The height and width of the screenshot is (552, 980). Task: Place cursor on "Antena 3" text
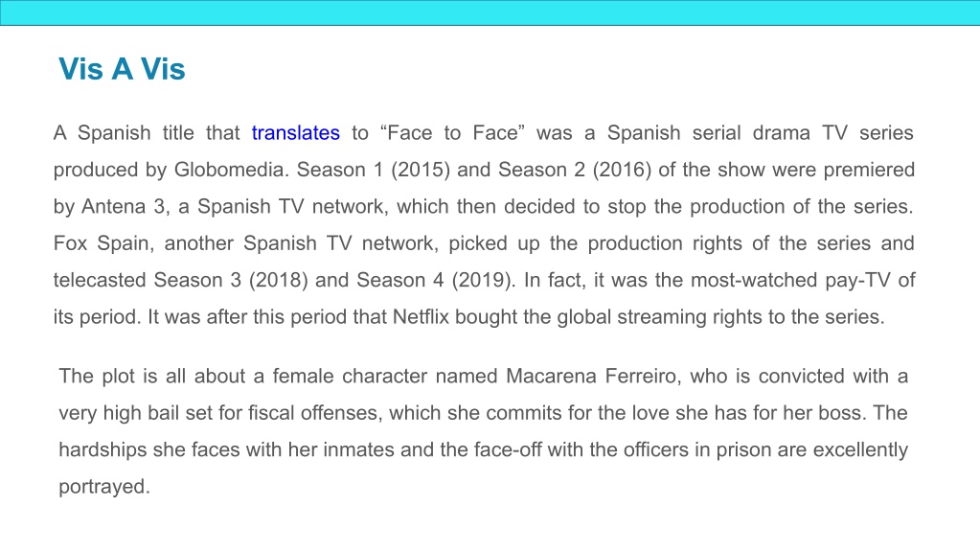[x=124, y=206]
